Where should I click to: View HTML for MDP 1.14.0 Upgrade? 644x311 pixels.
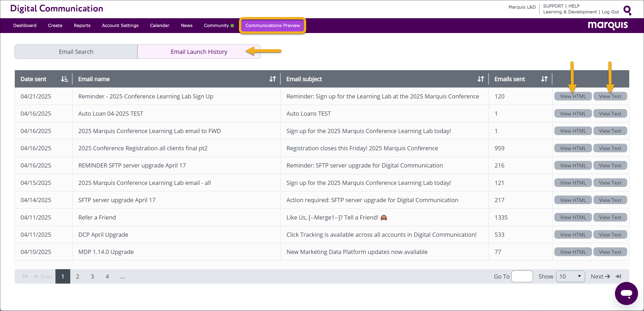[x=573, y=252]
